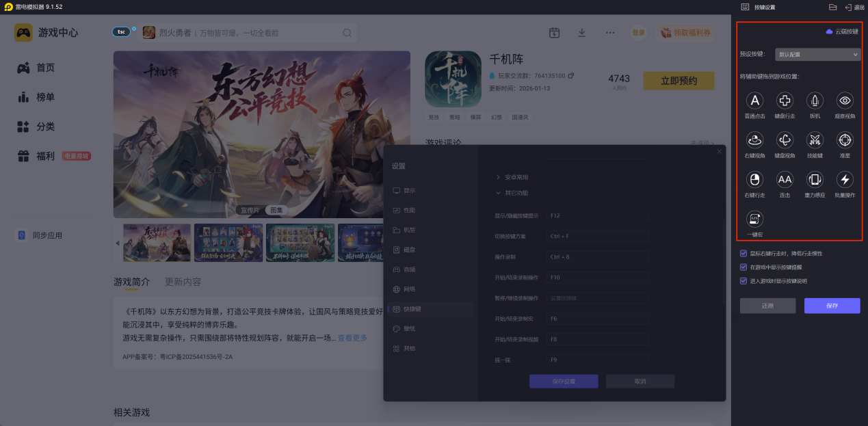Open the three-dot more menu in Game Center

pyautogui.click(x=610, y=33)
